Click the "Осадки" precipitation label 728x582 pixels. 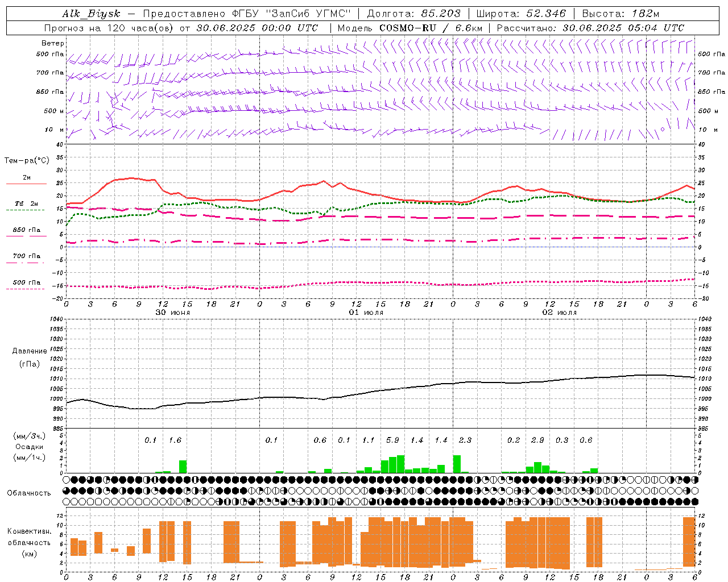[29, 447]
